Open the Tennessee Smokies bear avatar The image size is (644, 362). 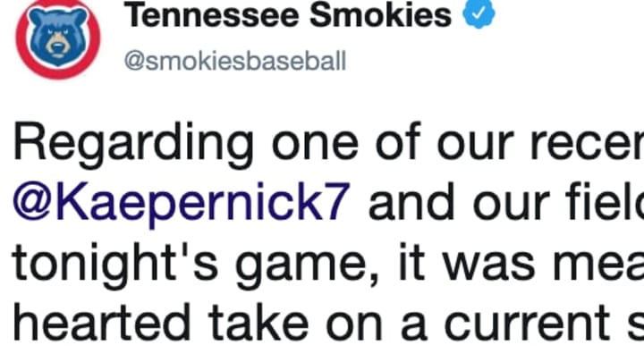click(58, 39)
